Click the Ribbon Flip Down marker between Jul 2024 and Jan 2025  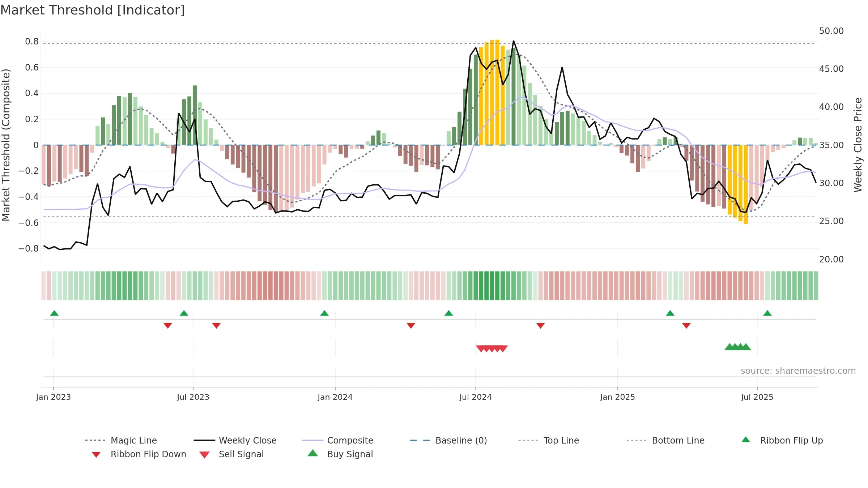click(x=541, y=326)
